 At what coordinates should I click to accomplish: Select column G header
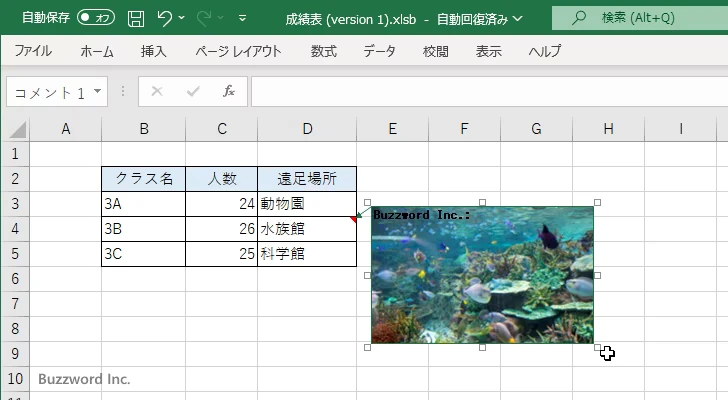point(536,129)
